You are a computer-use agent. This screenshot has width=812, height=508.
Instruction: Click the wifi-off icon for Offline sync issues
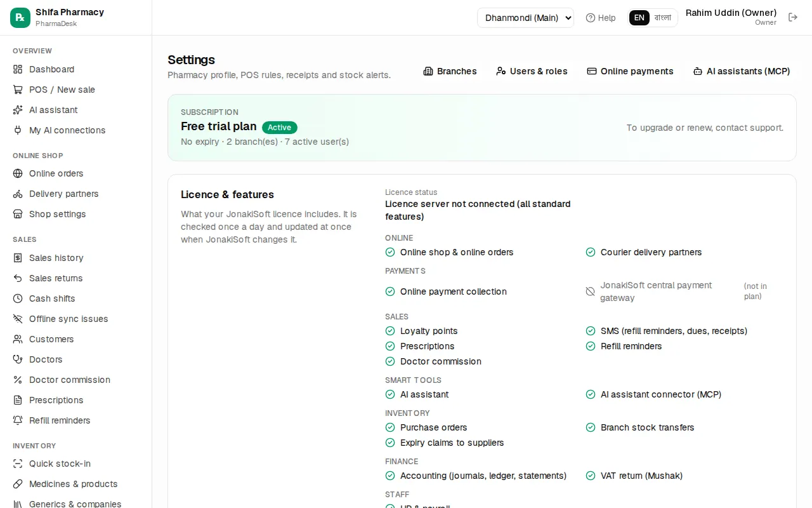18,319
